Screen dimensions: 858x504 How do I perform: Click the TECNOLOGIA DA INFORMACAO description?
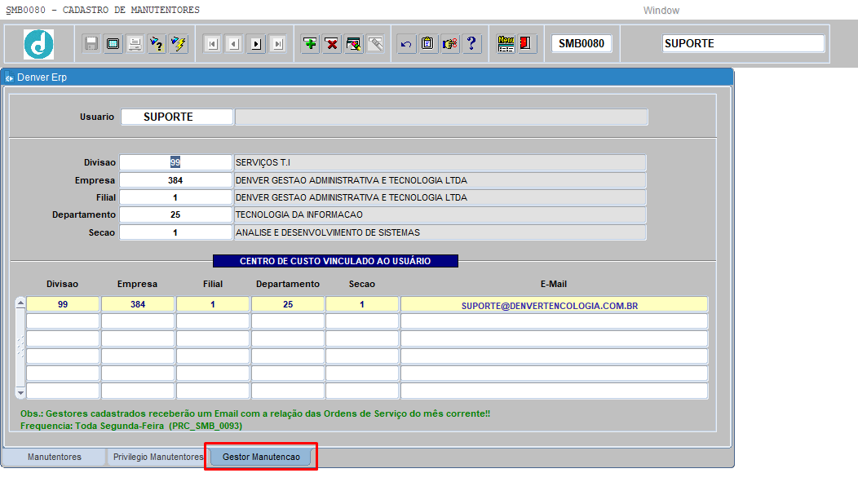pos(440,214)
